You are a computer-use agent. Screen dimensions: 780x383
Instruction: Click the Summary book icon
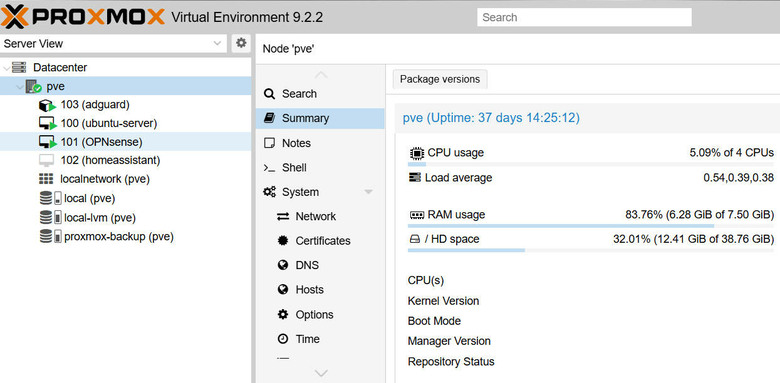click(269, 118)
